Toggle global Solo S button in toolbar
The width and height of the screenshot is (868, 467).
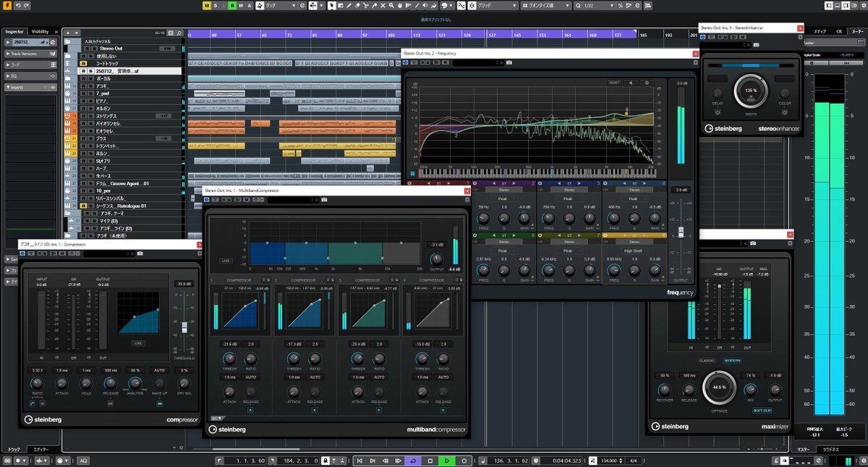click(x=216, y=5)
